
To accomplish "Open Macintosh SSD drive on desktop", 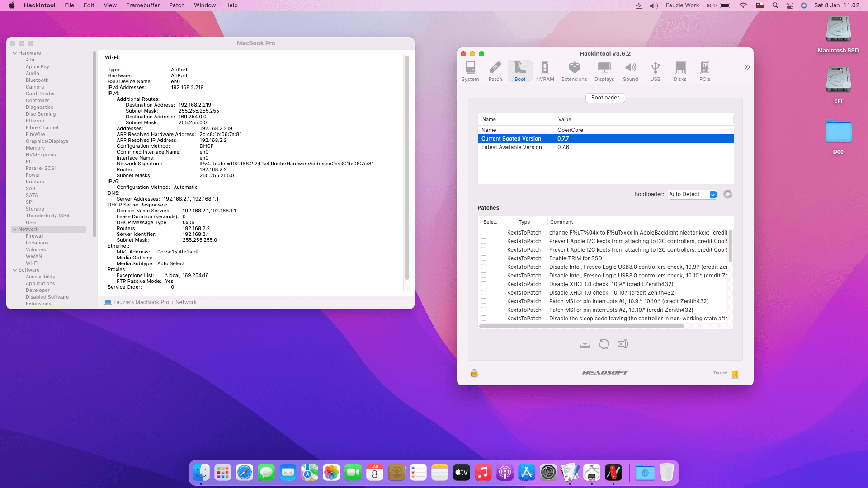I will tap(838, 35).
